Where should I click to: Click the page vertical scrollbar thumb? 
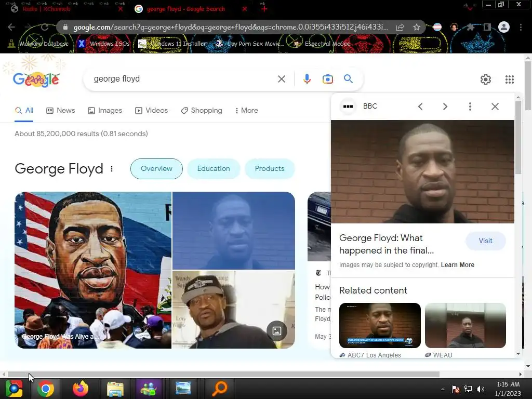pos(528,86)
